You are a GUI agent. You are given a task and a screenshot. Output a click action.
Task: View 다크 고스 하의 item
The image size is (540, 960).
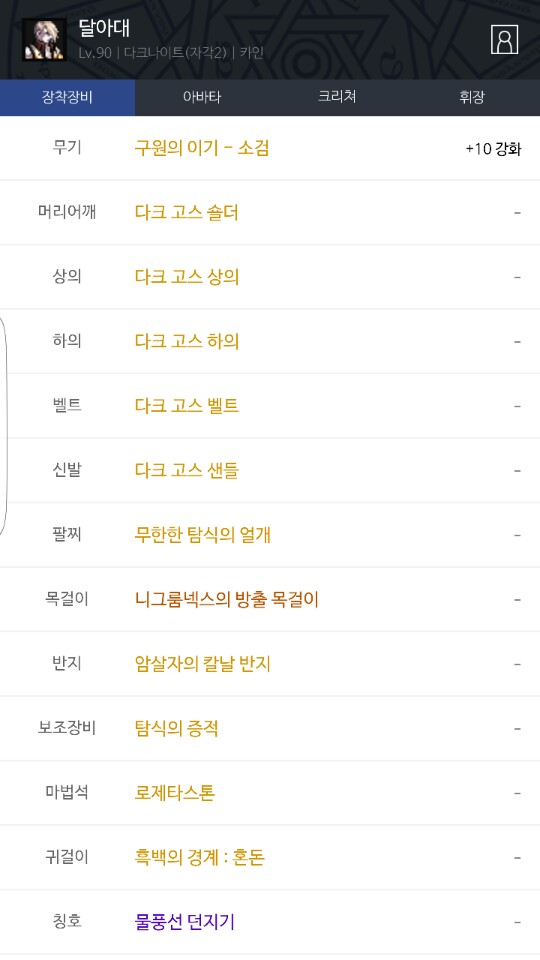click(187, 341)
